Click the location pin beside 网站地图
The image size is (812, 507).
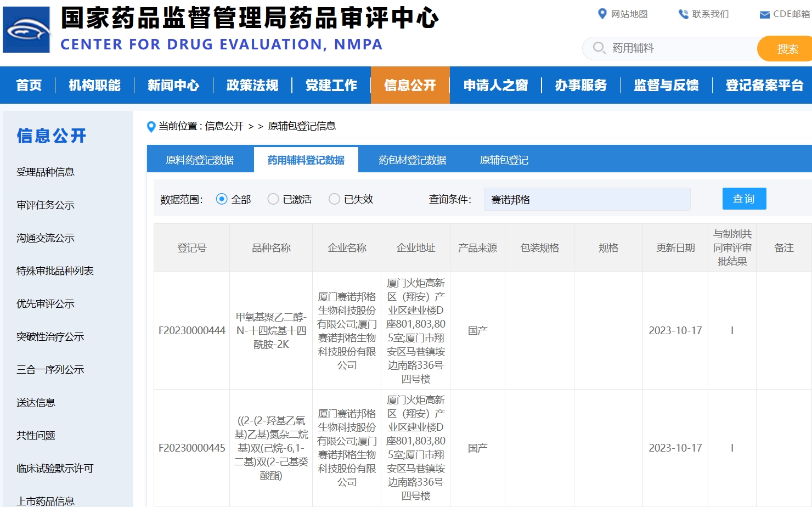tap(602, 14)
